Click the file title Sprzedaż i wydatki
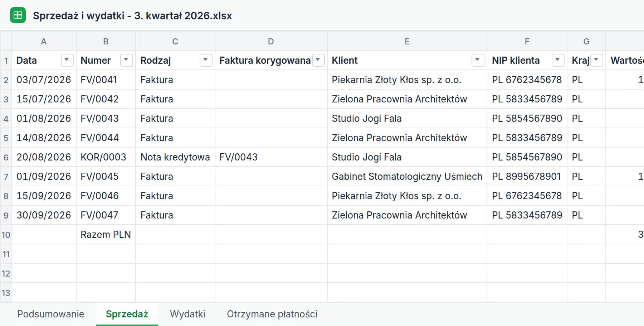 tap(132, 16)
